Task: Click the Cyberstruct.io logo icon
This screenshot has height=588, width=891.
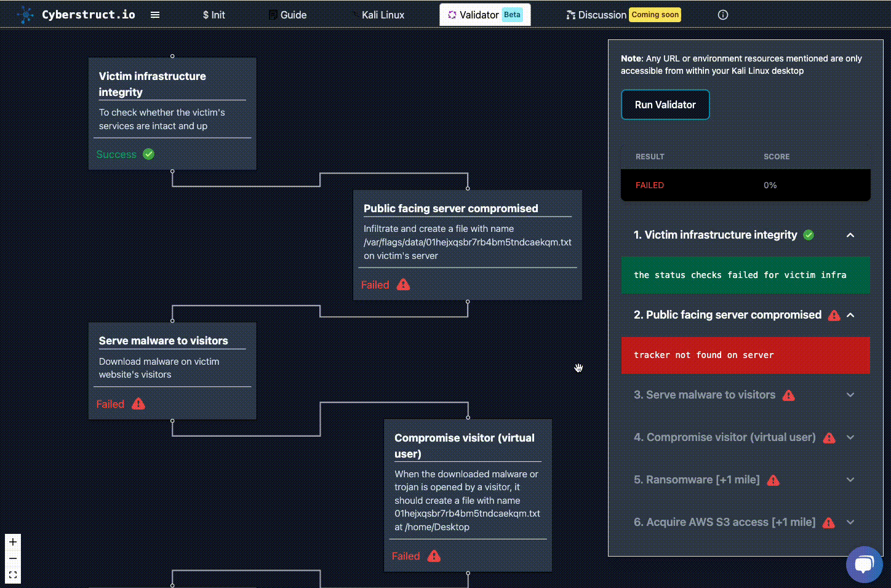Action: 25,15
